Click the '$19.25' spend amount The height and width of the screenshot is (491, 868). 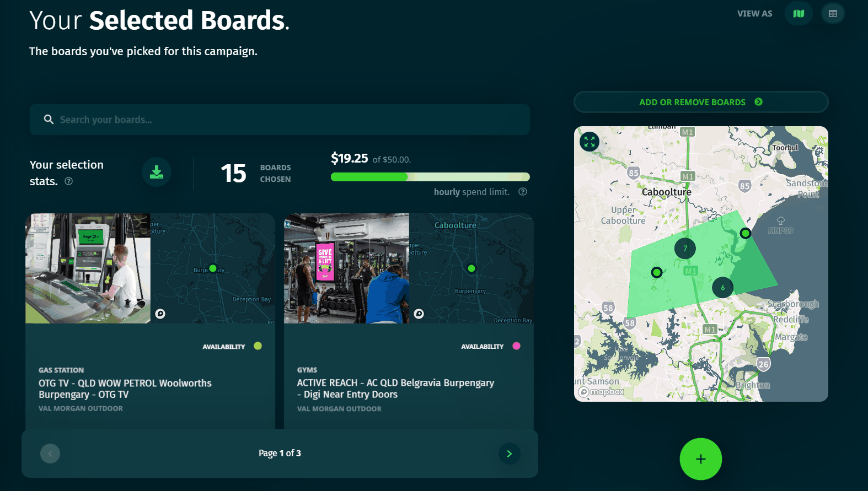pos(349,159)
